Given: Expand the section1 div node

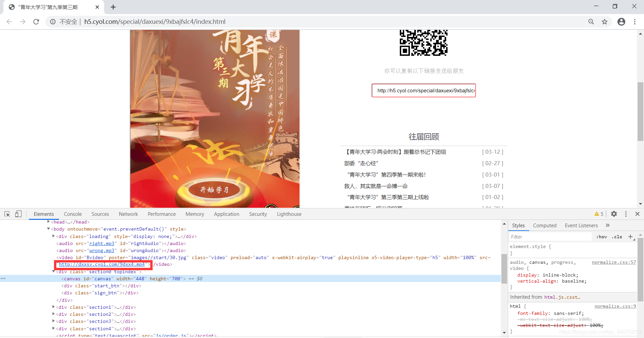Looking at the screenshot, I should 54,307.
